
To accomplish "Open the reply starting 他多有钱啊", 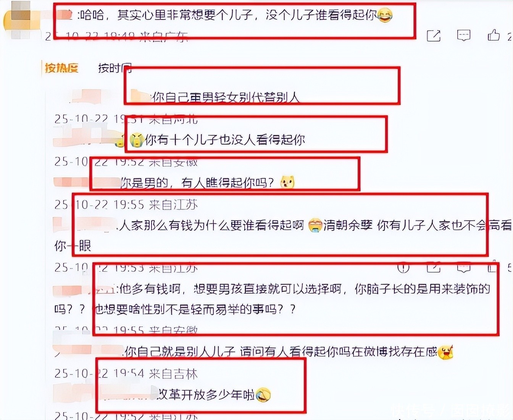I will [x=272, y=299].
